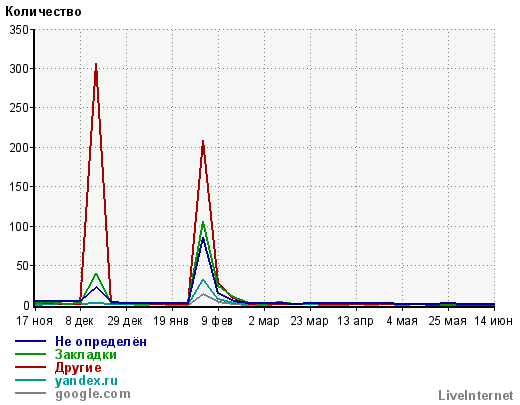This screenshot has height=405, width=520.
Task: Click the green 'Закладки' legend line
Action: [x=30, y=354]
